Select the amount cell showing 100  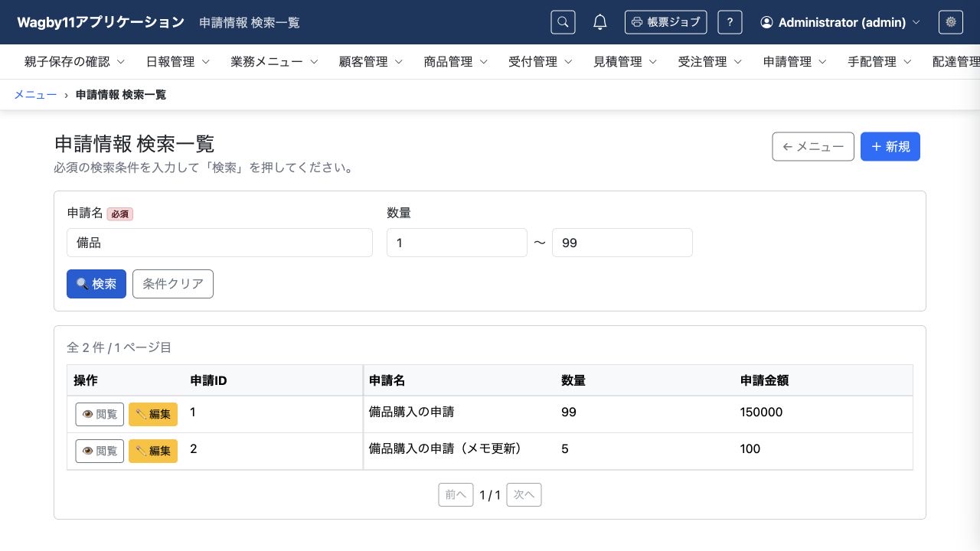tap(824, 451)
